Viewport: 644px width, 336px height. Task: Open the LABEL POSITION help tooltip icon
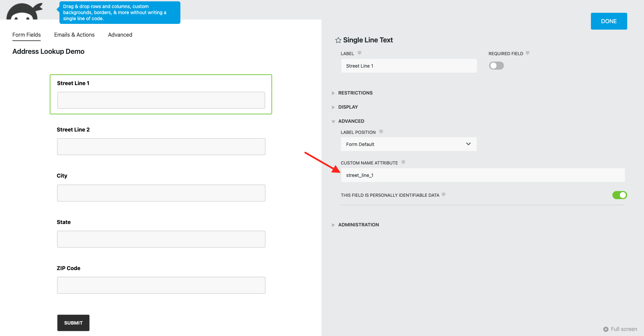point(381,132)
